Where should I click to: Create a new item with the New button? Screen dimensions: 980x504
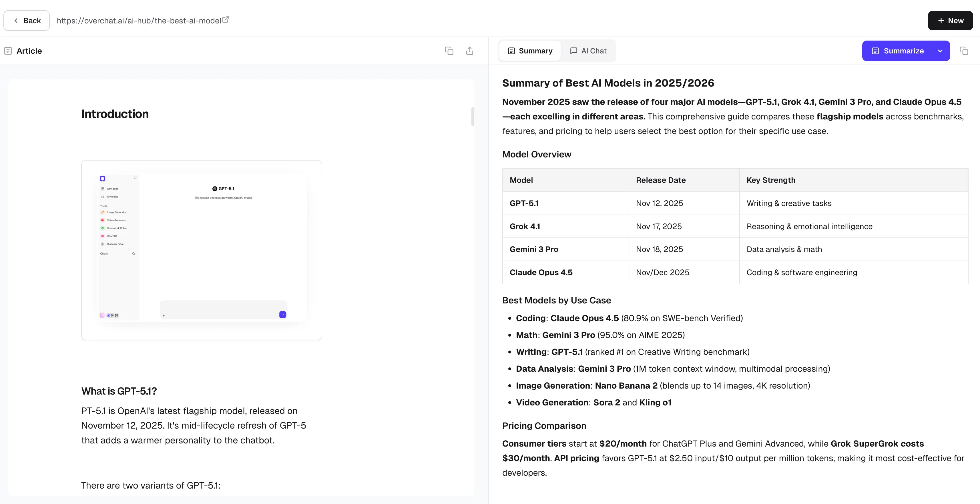pyautogui.click(x=950, y=20)
